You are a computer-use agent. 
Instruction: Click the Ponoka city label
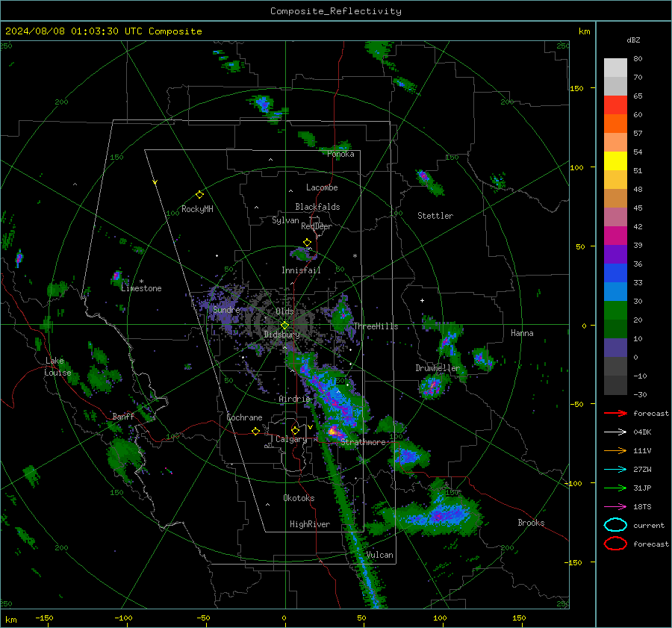tap(340, 154)
